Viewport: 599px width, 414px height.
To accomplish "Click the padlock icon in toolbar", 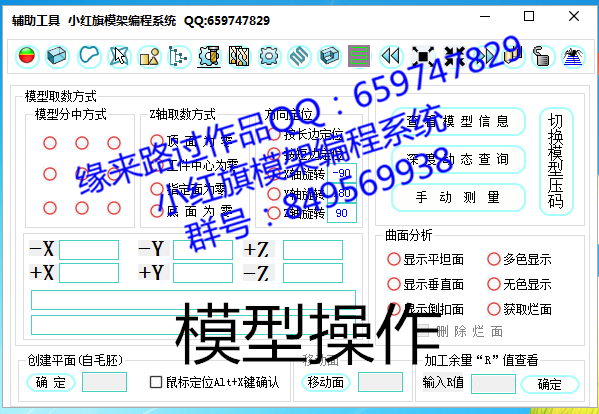I will coord(542,56).
